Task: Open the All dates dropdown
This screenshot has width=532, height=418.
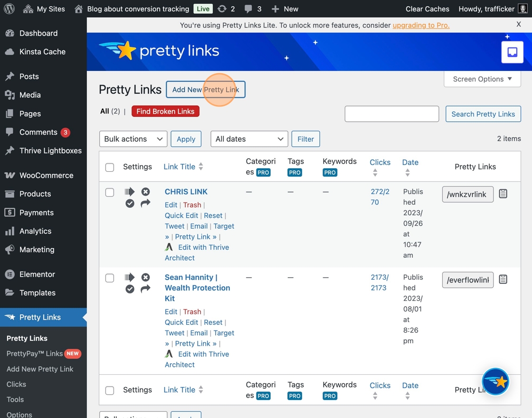Action: click(249, 139)
